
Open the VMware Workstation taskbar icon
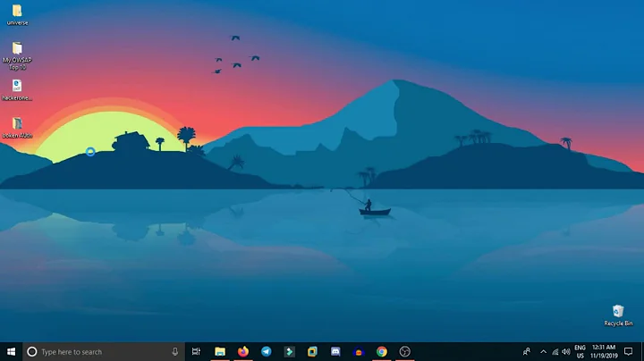(312, 351)
